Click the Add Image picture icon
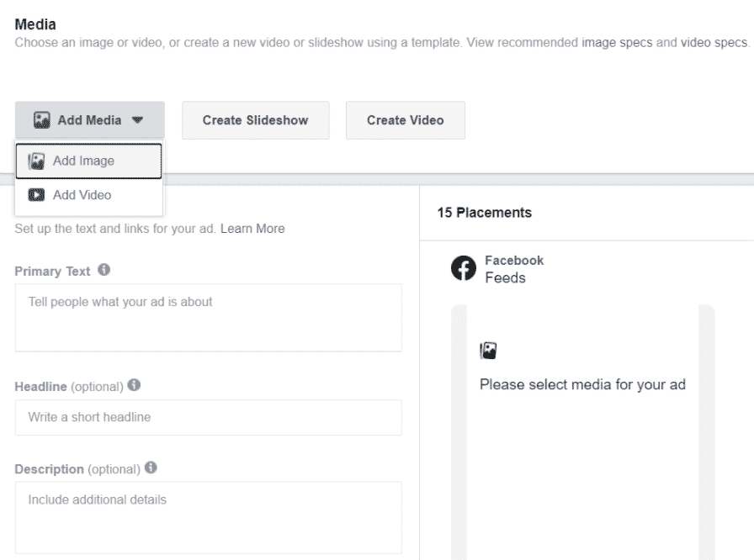Image resolution: width=754 pixels, height=560 pixels. point(36,161)
